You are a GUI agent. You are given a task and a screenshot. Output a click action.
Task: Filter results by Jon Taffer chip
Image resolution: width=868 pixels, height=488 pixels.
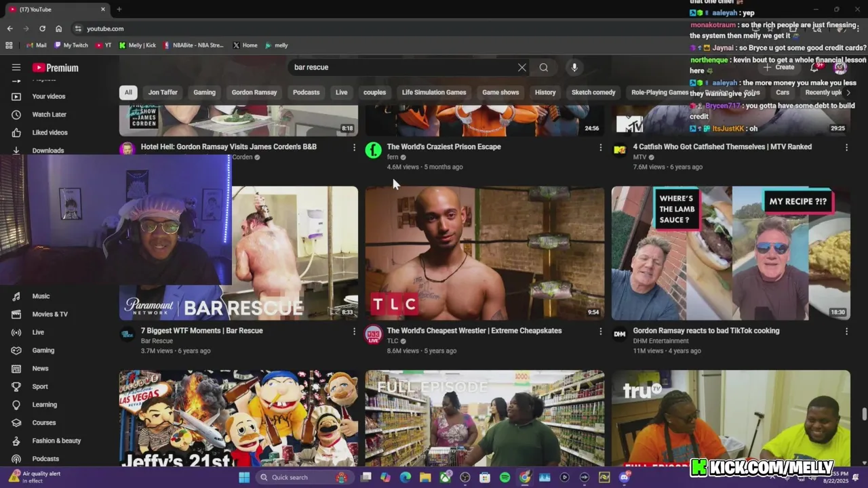[x=163, y=92]
